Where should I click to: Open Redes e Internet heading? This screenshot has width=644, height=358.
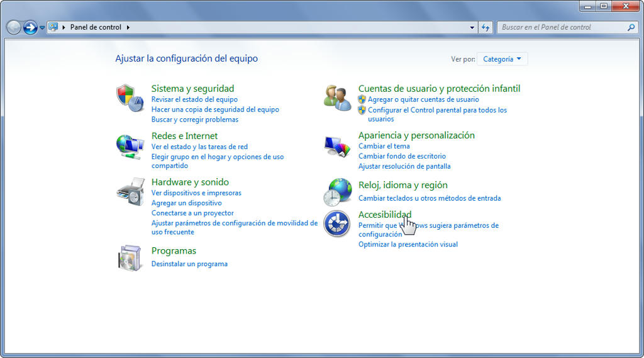click(184, 136)
